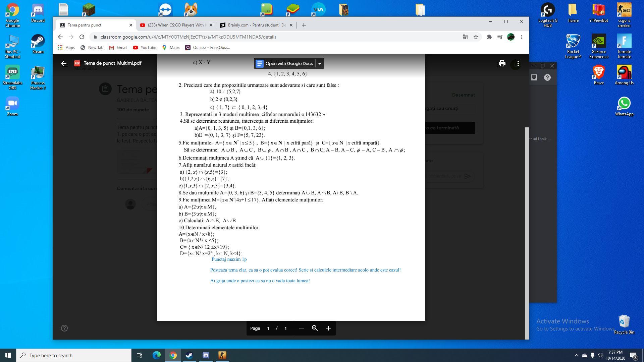
Task: Click the magnifier fit-zoom icon
Action: coord(315,328)
